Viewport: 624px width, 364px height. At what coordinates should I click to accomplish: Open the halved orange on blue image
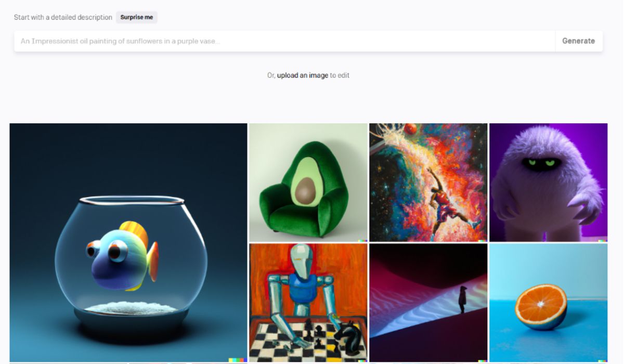click(548, 303)
